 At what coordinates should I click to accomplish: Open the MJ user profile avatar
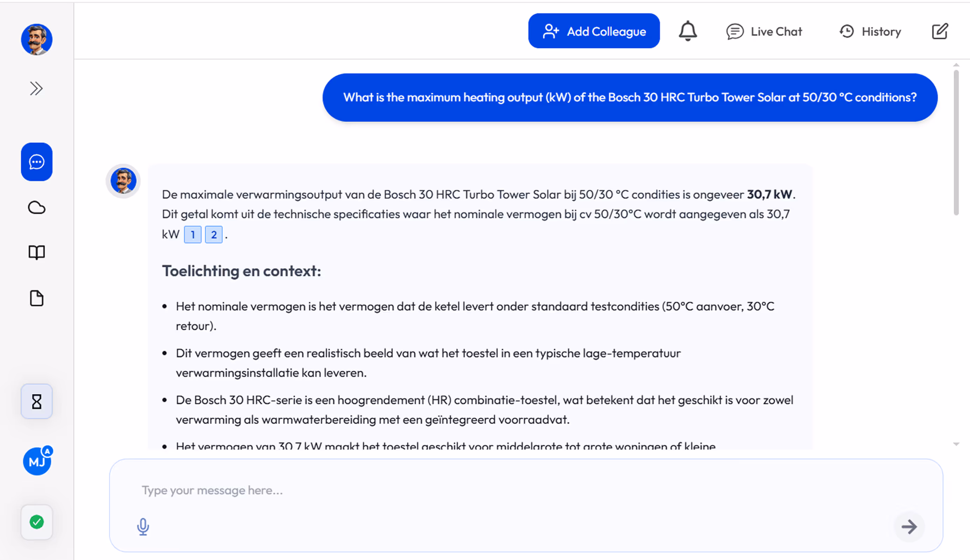[37, 461]
